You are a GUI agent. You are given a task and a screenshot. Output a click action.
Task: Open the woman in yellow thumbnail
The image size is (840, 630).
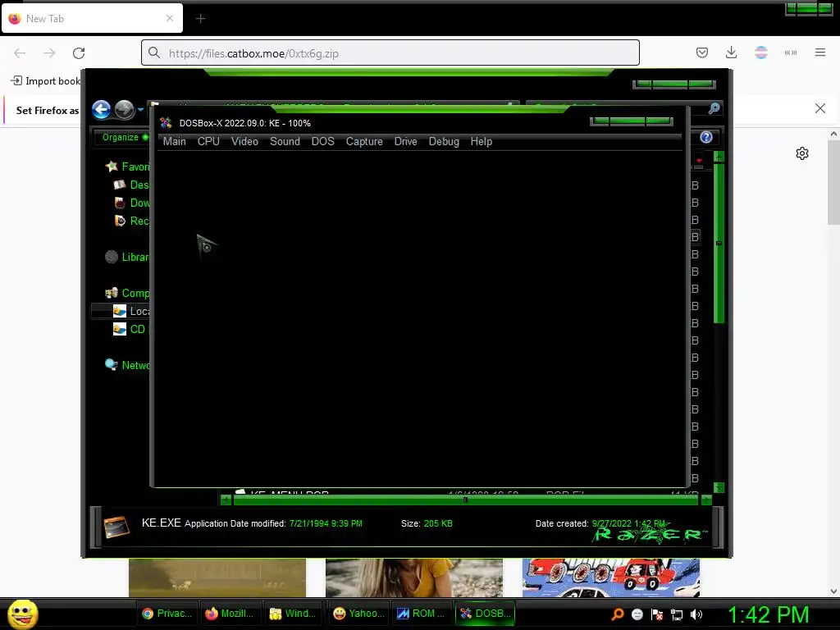tap(414, 577)
